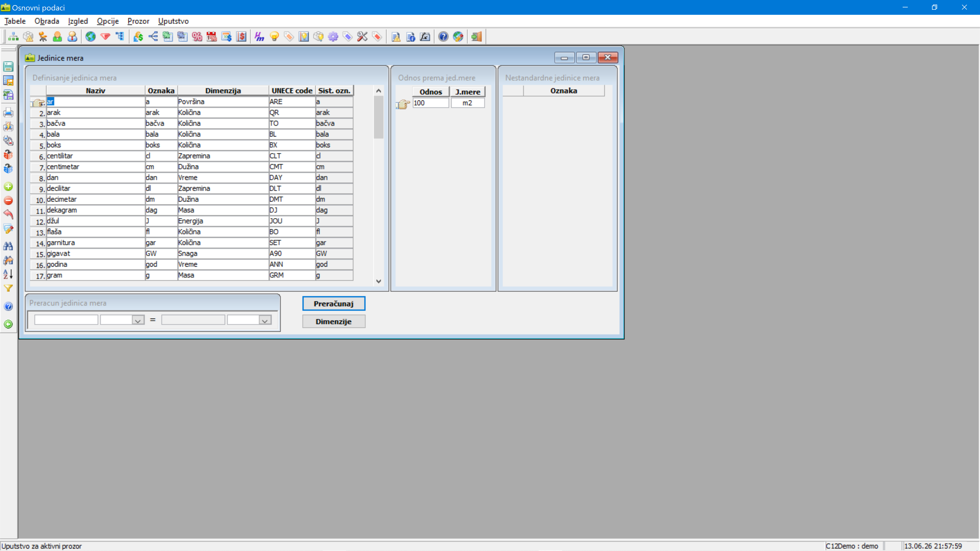Click the Dimenzije button
Viewport: 980px width, 551px height.
coord(334,321)
